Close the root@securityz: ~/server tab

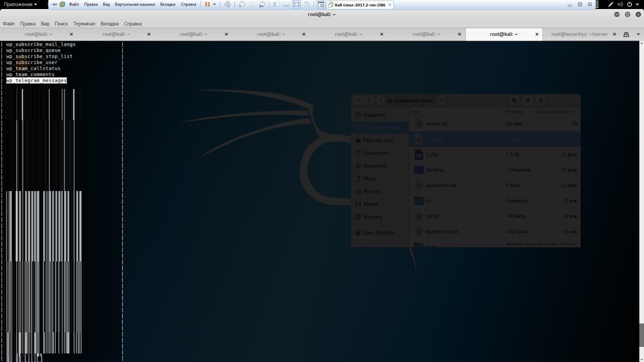point(614,34)
